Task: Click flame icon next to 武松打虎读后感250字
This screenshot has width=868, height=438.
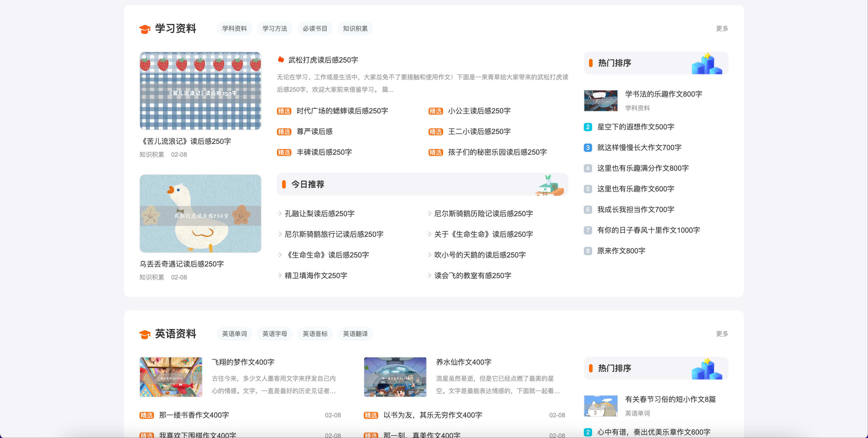Action: point(281,60)
